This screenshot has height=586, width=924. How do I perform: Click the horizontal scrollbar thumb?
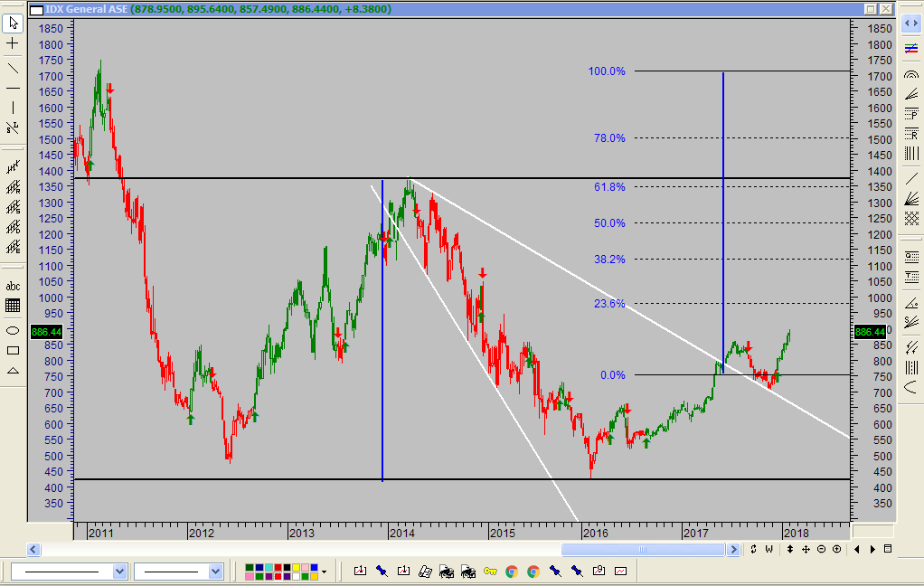pos(643,550)
